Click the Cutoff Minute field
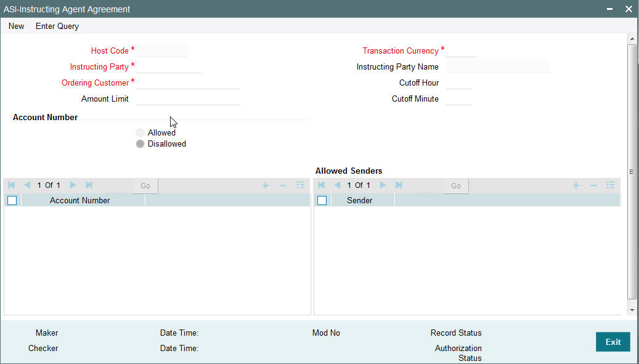Screen dimensions: 639x364 [459, 99]
